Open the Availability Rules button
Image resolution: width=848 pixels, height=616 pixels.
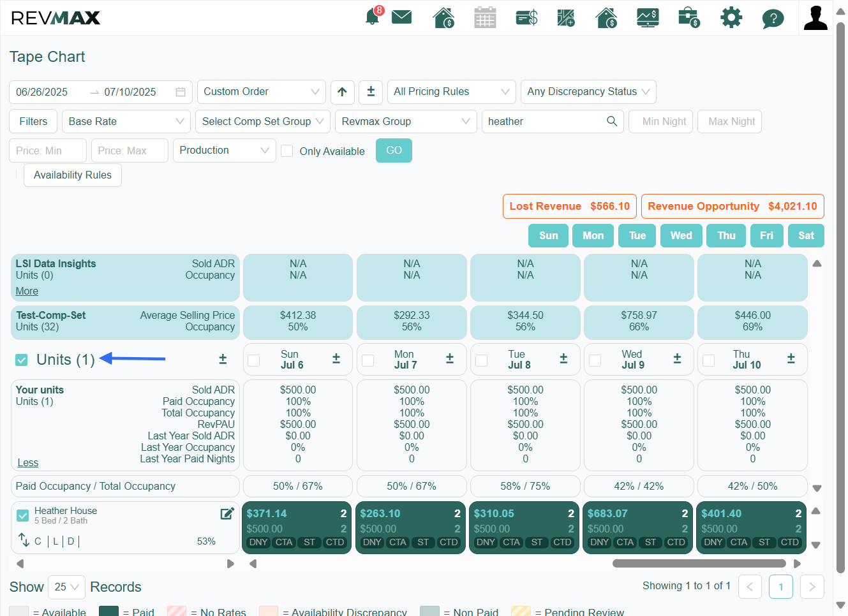73,175
